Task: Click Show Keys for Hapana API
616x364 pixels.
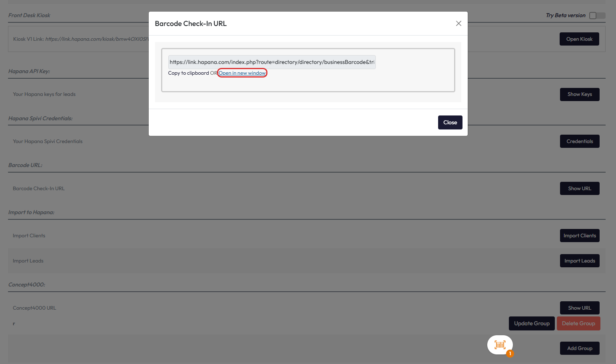Action: [x=579, y=94]
